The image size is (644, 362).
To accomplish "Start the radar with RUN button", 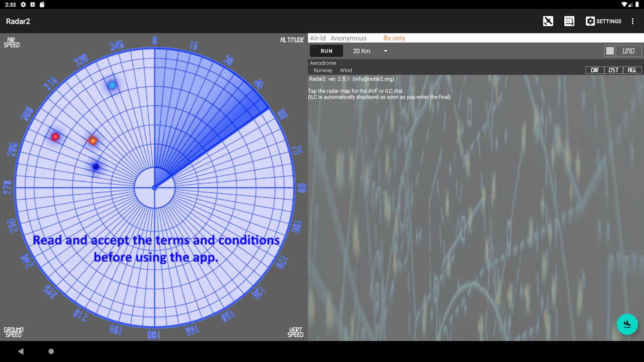I will (x=327, y=51).
